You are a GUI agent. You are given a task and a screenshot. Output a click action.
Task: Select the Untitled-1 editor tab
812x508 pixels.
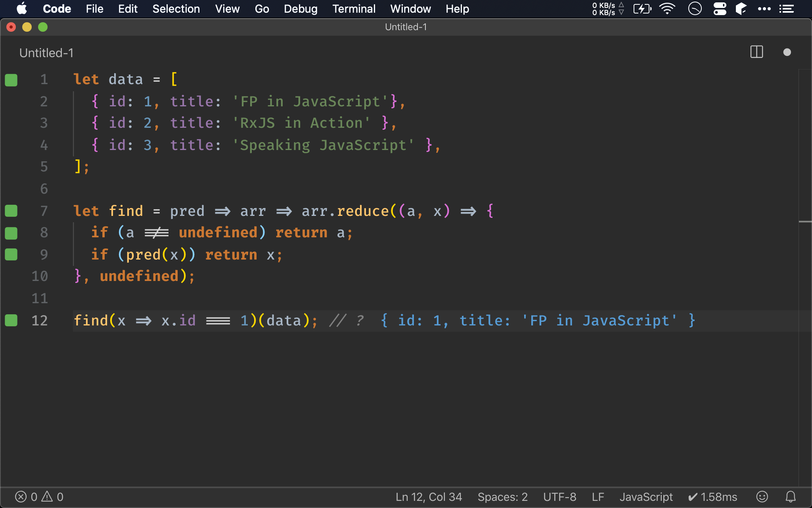[x=46, y=53]
